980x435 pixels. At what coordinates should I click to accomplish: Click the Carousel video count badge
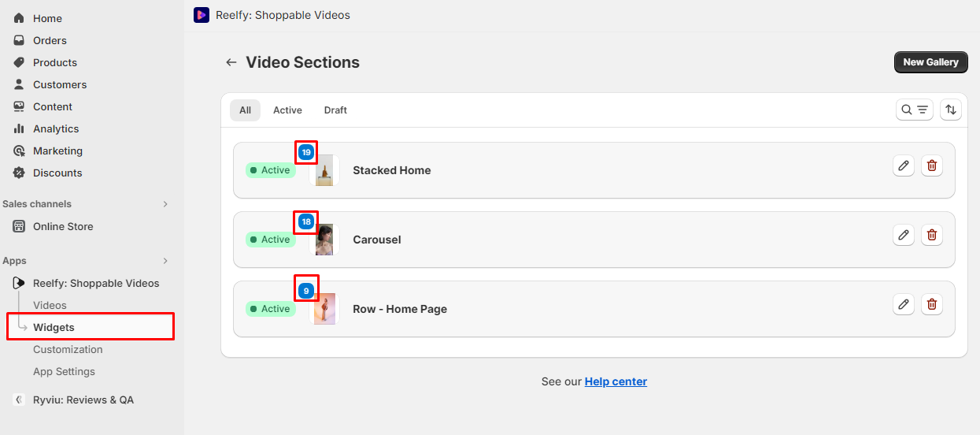coord(306,222)
